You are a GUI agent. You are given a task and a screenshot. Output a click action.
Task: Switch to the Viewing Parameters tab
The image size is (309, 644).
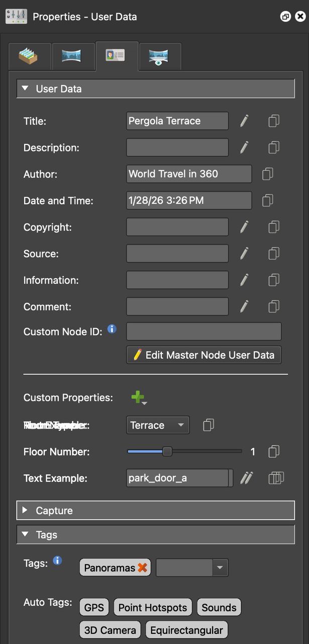click(x=73, y=56)
